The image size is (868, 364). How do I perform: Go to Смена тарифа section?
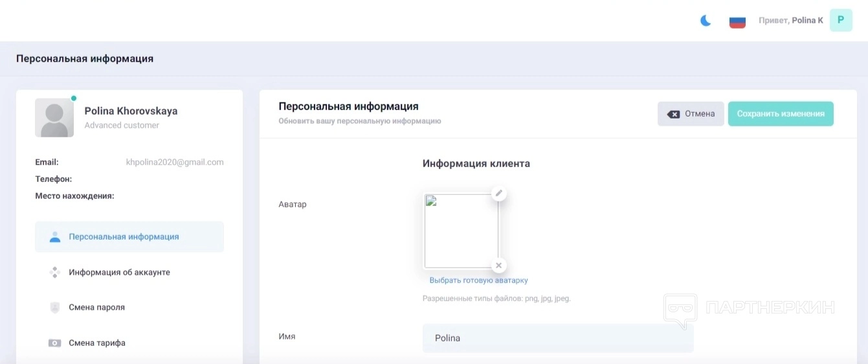tap(97, 343)
